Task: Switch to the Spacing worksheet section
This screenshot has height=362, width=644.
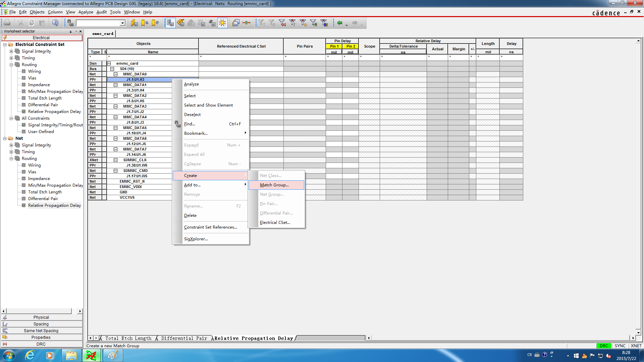Action: coord(41,324)
